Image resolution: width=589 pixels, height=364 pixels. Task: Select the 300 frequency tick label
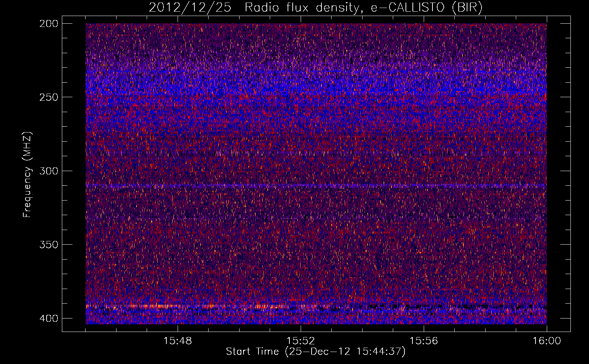[x=48, y=171]
